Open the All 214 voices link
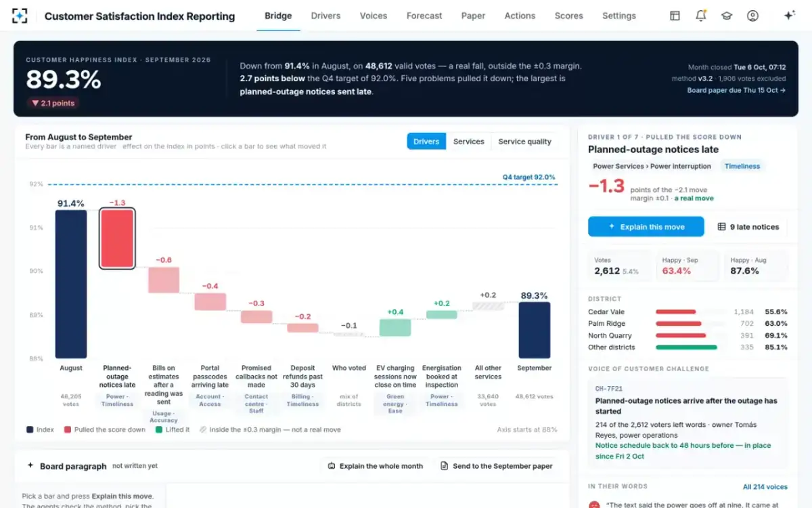The width and height of the screenshot is (812, 508). pyautogui.click(x=765, y=486)
